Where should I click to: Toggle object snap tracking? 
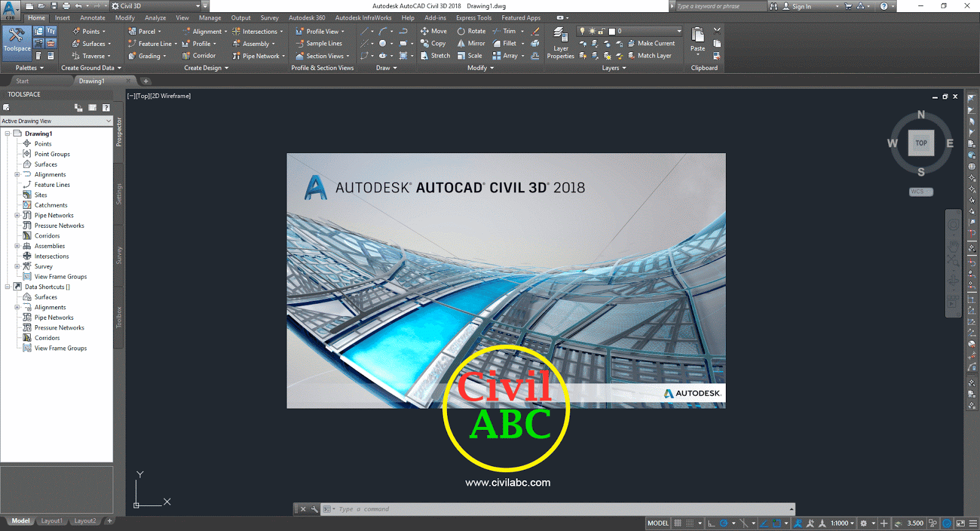click(x=764, y=523)
